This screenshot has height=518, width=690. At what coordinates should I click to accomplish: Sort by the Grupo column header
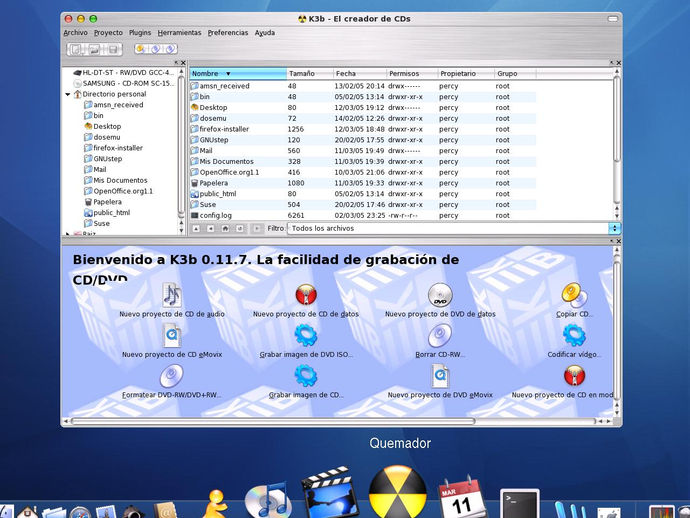[515, 73]
